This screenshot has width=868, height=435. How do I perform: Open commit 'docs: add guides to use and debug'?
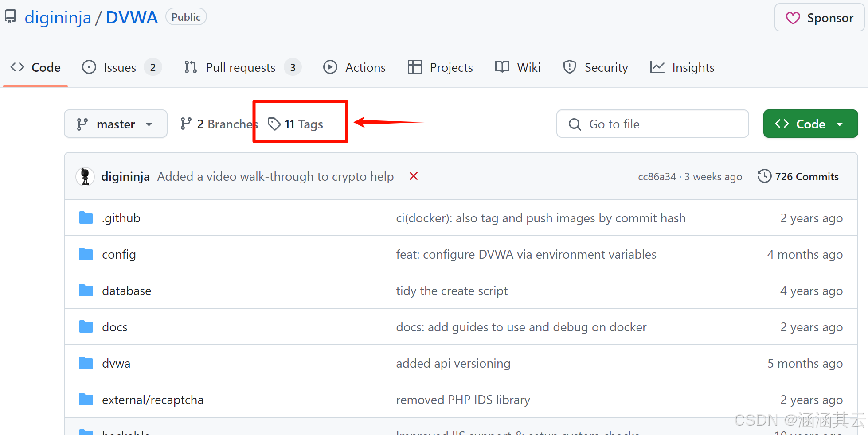point(521,327)
